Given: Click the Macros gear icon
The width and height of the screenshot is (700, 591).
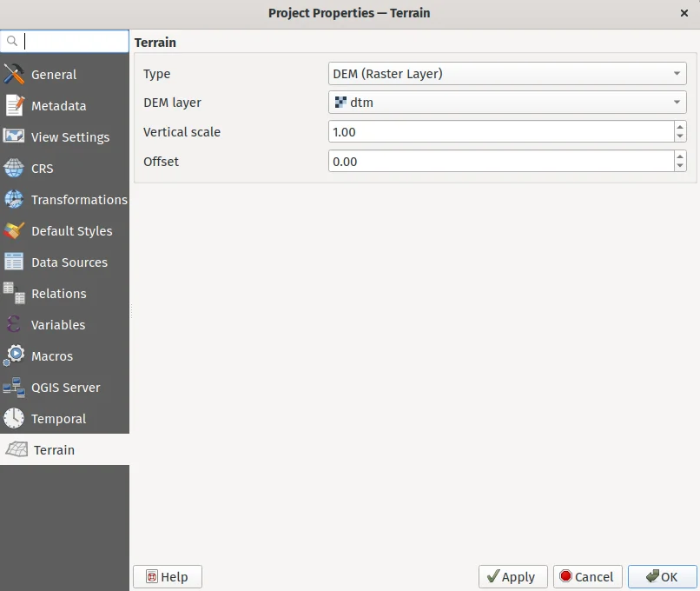Looking at the screenshot, I should pos(14,356).
